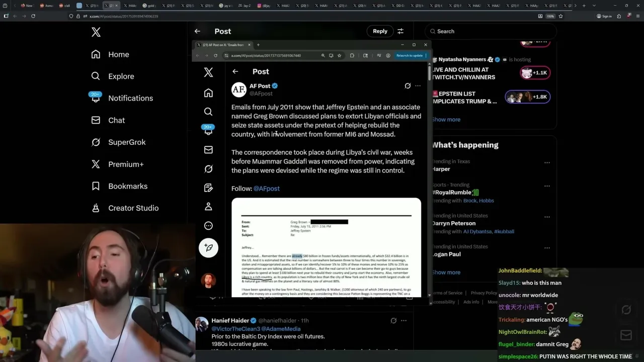Bookmark the page with the front window star icon

[339, 55]
